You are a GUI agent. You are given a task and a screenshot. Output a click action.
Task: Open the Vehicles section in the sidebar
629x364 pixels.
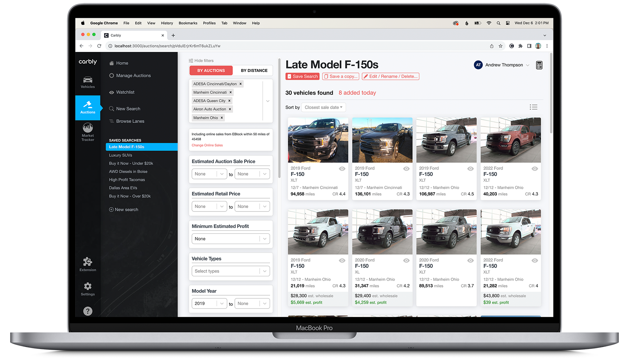(87, 82)
